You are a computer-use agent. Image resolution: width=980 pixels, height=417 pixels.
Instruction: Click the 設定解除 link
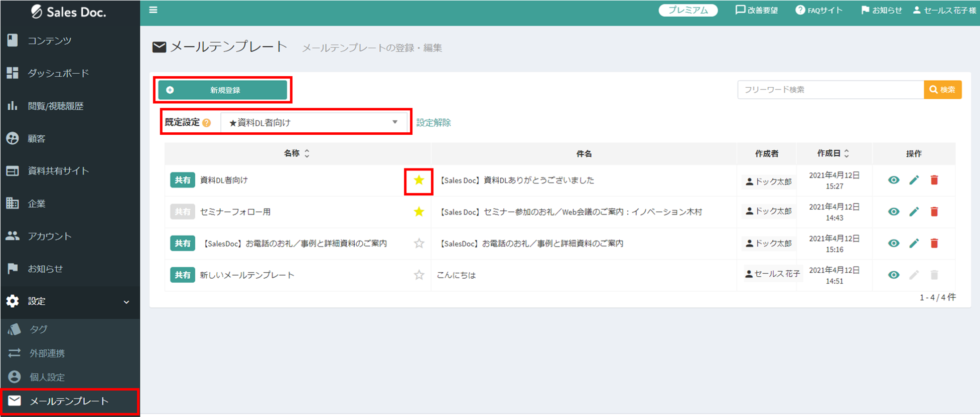point(434,123)
